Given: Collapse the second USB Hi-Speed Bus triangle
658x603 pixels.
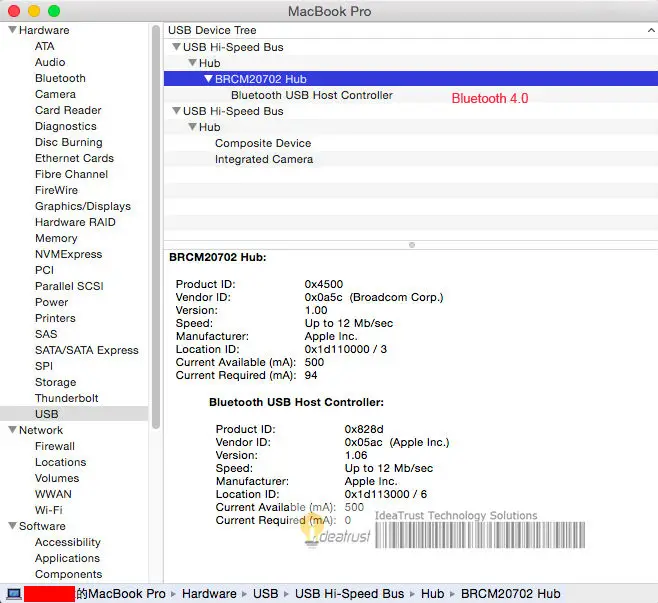Looking at the screenshot, I should click(176, 111).
